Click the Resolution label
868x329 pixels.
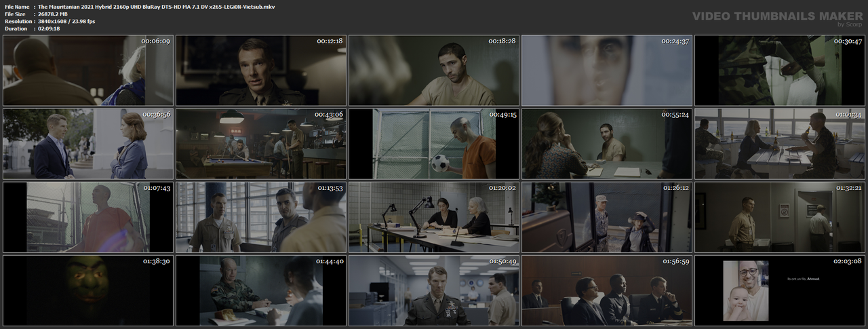(18, 21)
